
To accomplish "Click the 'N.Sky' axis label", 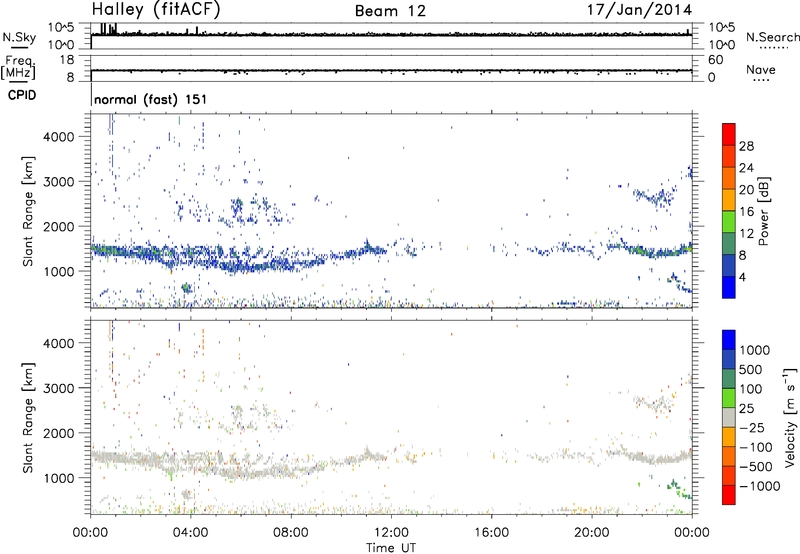I will click(x=19, y=37).
